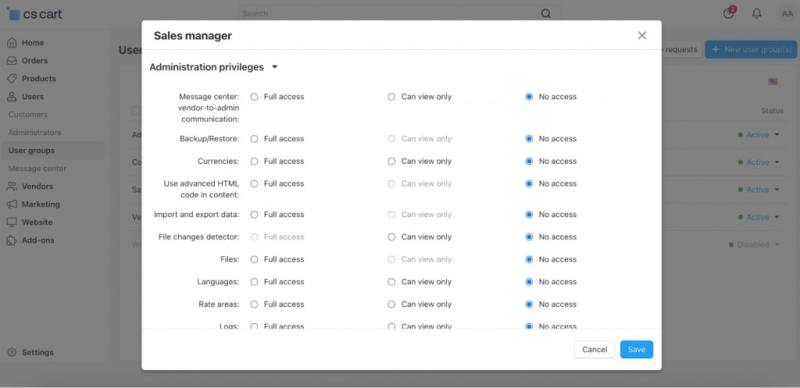The image size is (800, 388).
Task: Open Message center in the sidebar
Action: (37, 168)
